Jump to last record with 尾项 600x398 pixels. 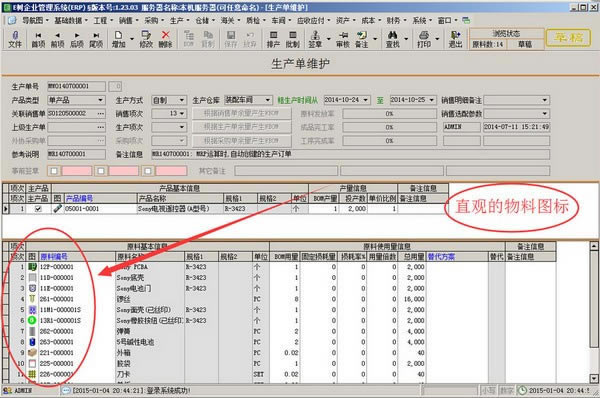coord(96,39)
